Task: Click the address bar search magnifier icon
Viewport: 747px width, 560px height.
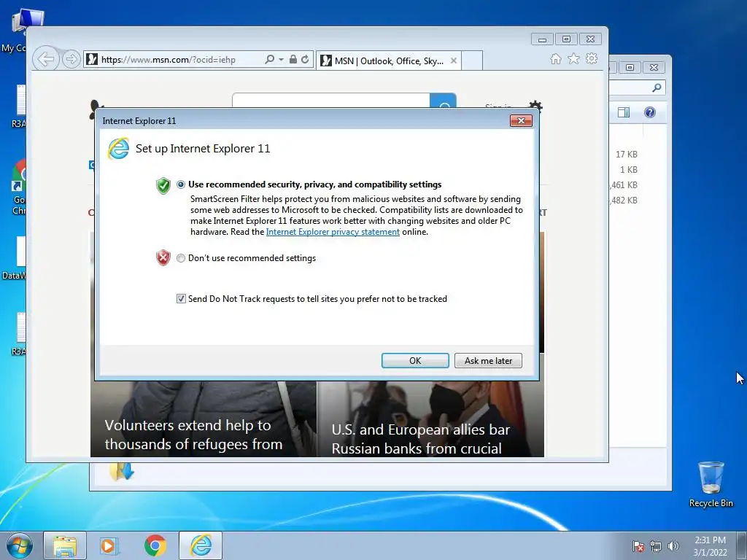Action: [x=270, y=59]
